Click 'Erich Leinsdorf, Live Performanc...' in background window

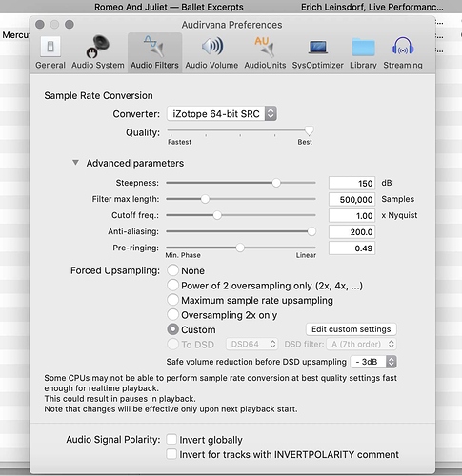point(372,7)
